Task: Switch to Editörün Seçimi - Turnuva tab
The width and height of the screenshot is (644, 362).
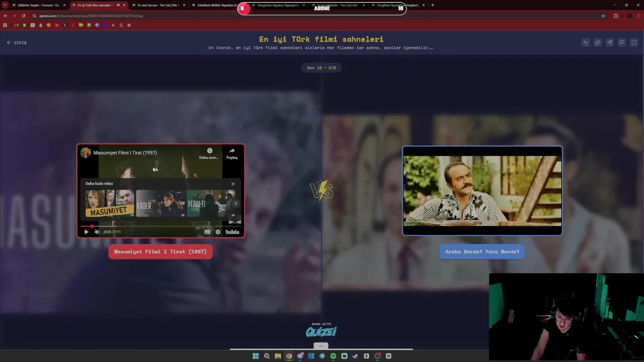Action: (39, 5)
